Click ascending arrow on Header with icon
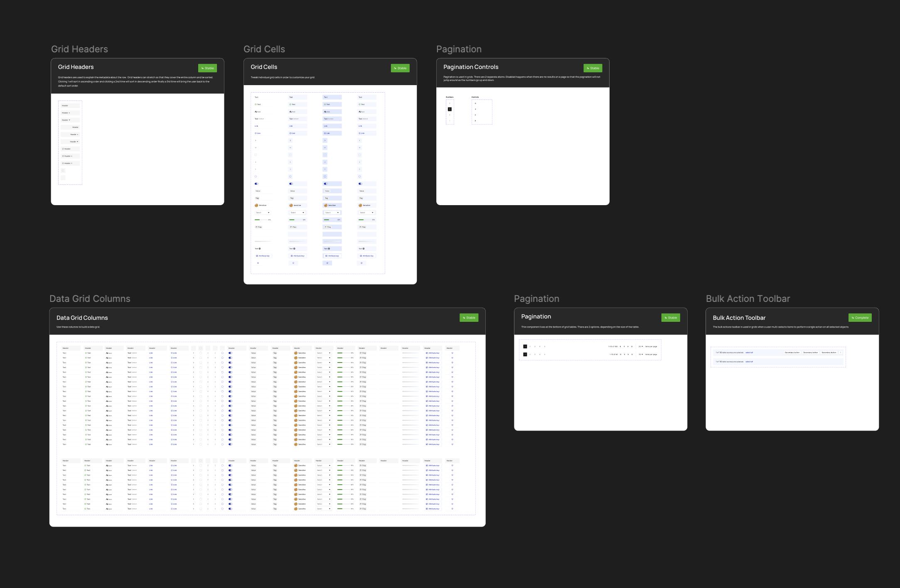This screenshot has height=588, width=900. 71,156
